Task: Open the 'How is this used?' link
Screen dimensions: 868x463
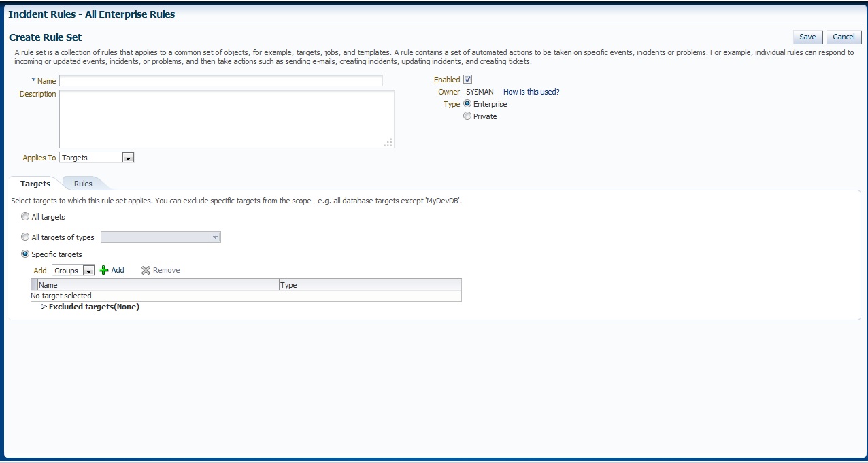Action: pos(531,92)
